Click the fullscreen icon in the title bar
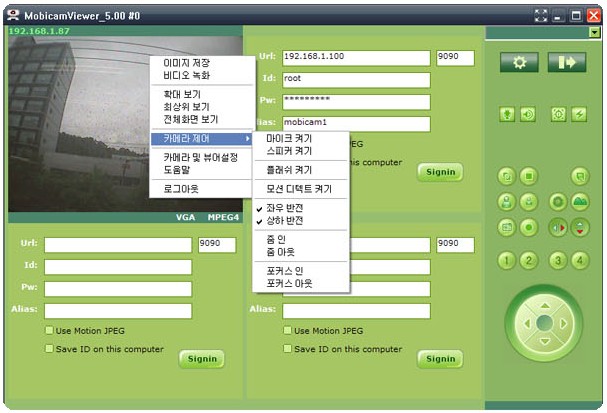This screenshot has height=413, width=607. pyautogui.click(x=541, y=16)
